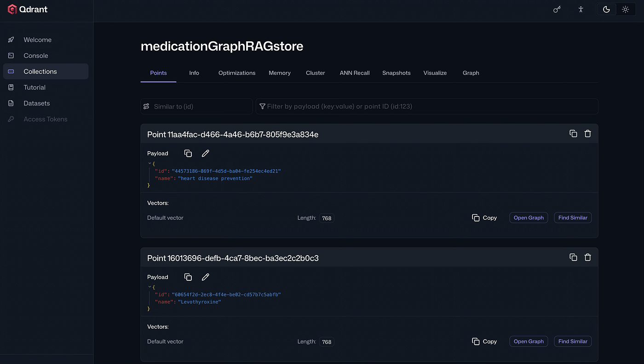This screenshot has height=364, width=644.
Task: Switch to the Snapshots tab
Action: (397, 73)
